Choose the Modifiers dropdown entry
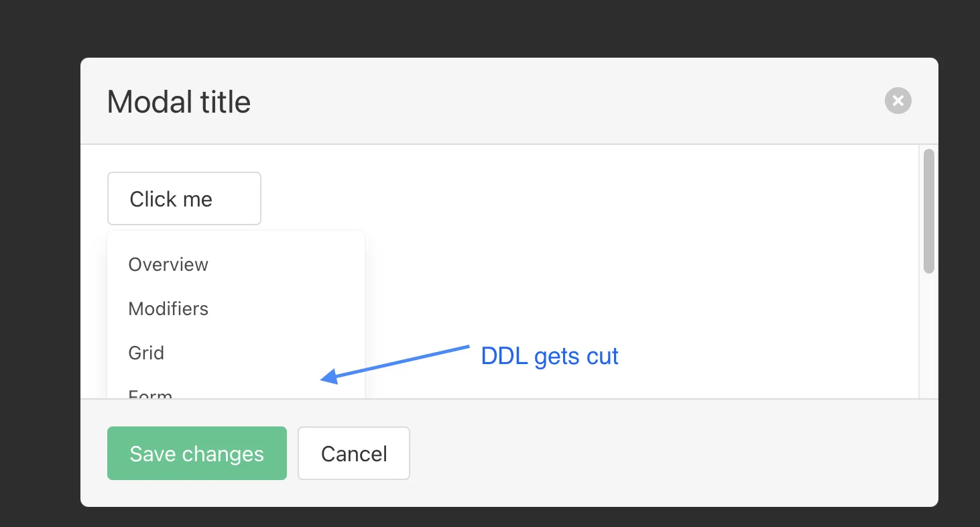Screen dimensions: 980x527 coord(168,309)
